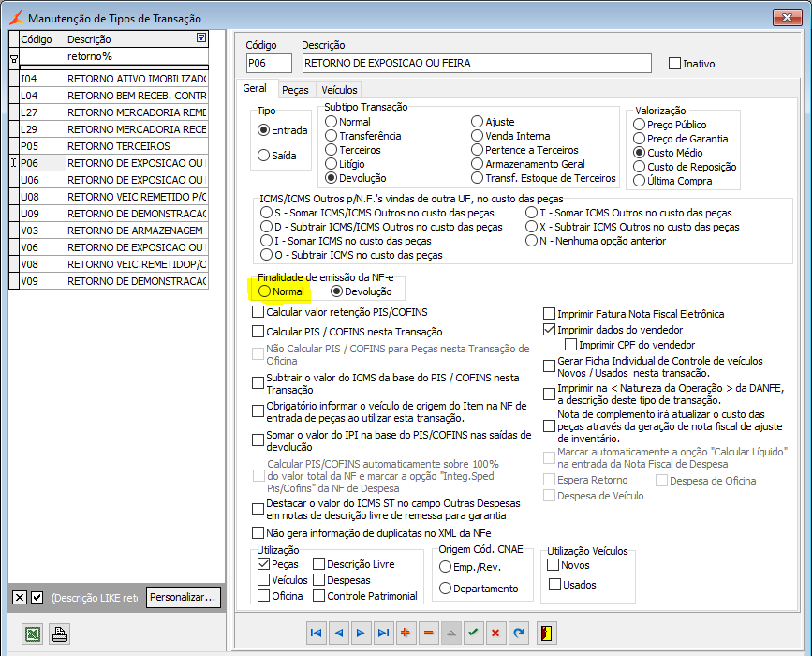
Task: Go to the previous record
Action: click(339, 633)
